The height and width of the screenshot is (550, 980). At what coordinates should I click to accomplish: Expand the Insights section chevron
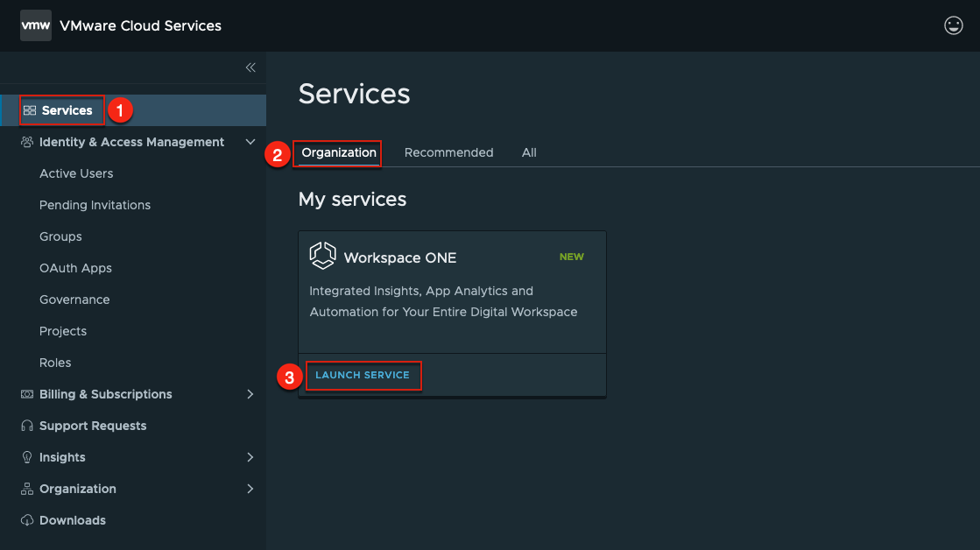click(x=250, y=457)
